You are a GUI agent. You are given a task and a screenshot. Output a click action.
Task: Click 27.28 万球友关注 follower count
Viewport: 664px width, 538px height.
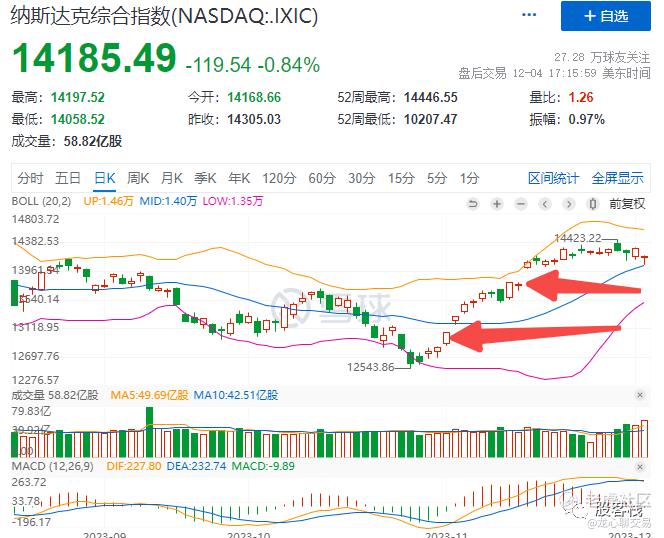coord(602,57)
